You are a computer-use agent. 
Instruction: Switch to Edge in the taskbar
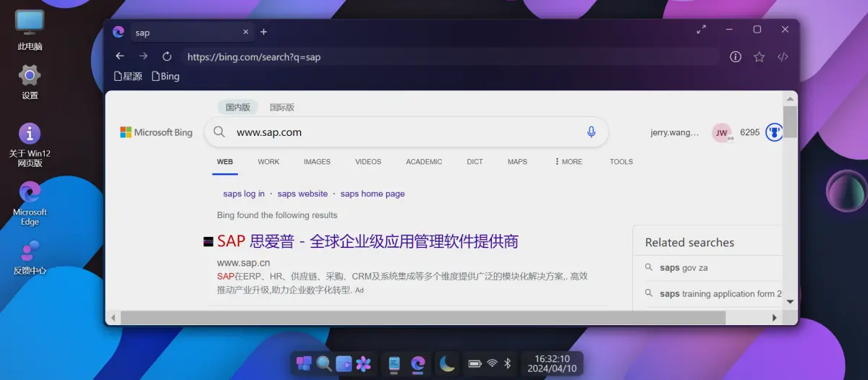pos(417,363)
